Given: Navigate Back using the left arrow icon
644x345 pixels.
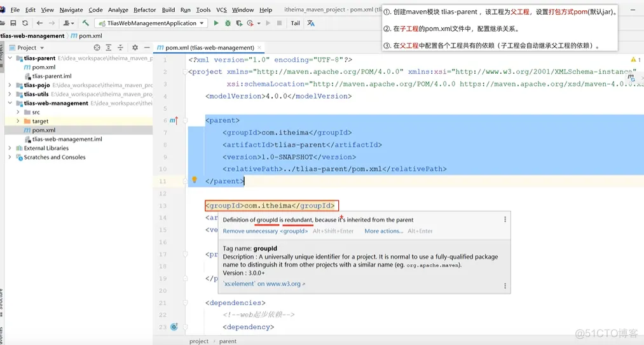Looking at the screenshot, I should point(39,24).
